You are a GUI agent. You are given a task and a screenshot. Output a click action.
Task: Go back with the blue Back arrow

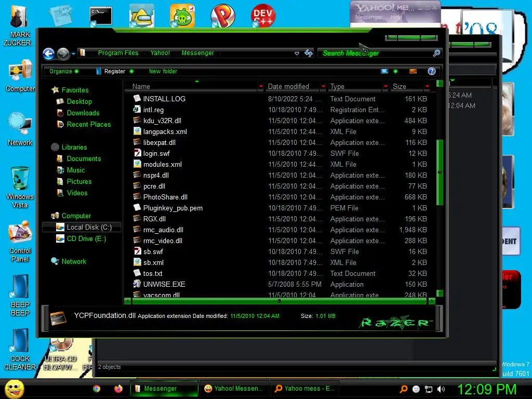pos(48,54)
